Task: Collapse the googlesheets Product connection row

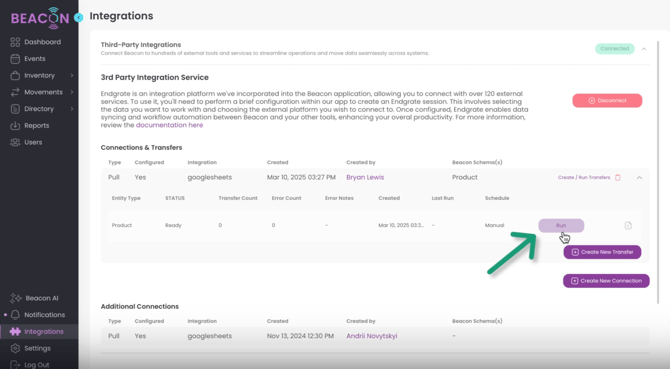Action: (639, 177)
